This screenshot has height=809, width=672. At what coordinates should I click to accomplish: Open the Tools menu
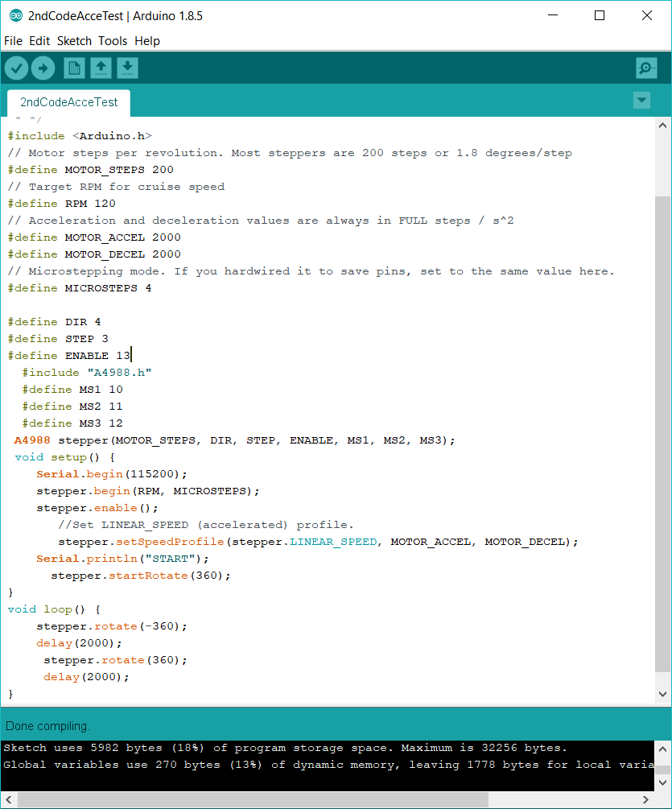(113, 41)
